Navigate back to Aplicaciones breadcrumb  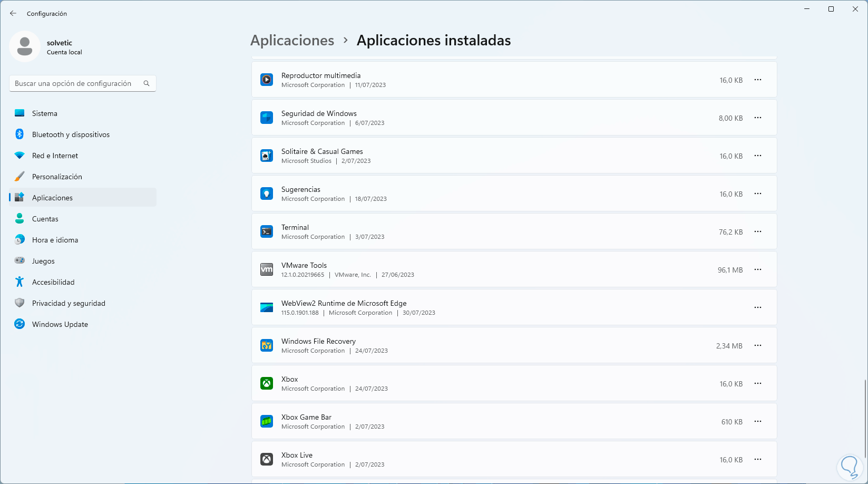292,41
